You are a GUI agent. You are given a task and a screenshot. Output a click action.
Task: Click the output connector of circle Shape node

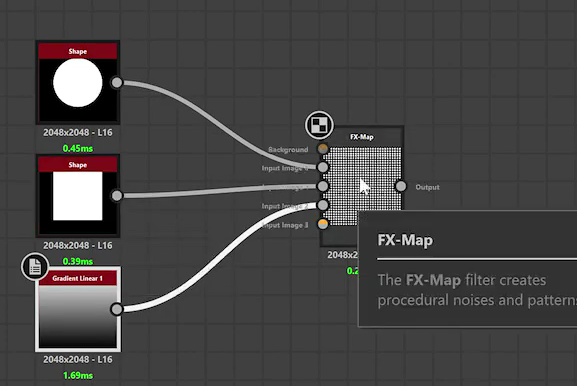tap(117, 82)
